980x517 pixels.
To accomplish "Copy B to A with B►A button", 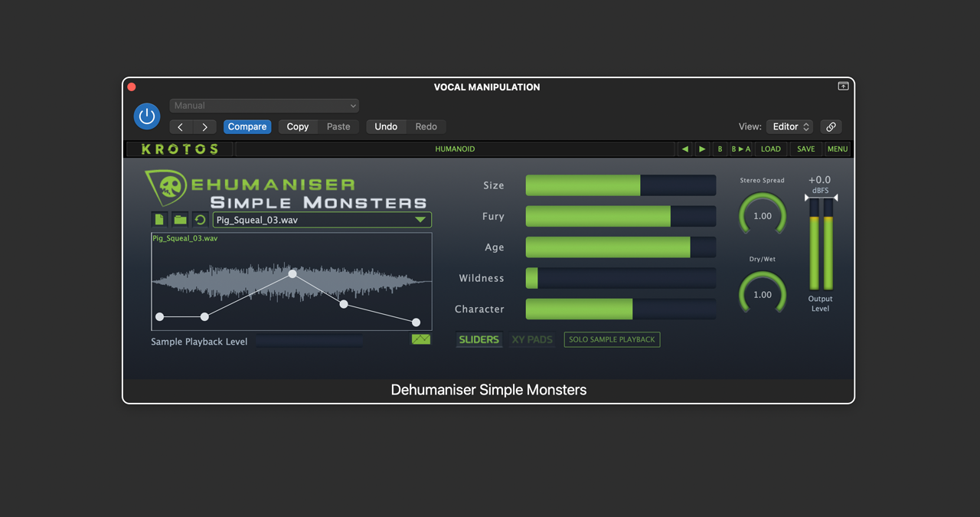I will tap(741, 149).
